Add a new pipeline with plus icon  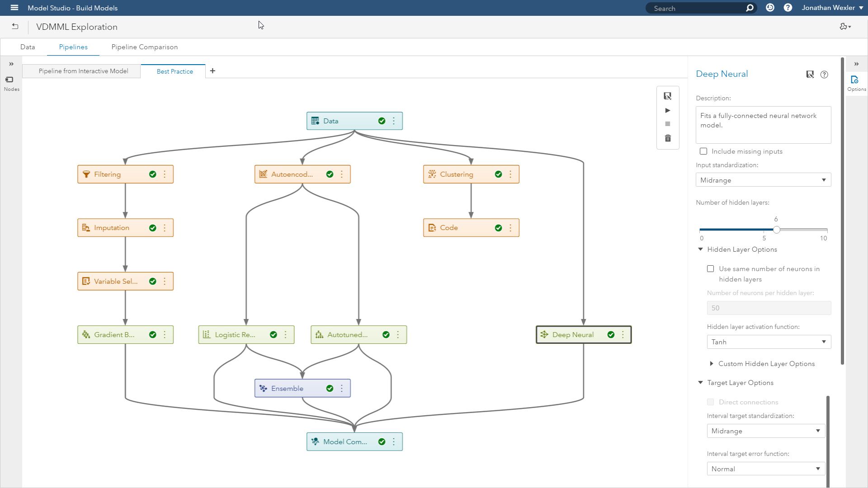click(x=212, y=71)
